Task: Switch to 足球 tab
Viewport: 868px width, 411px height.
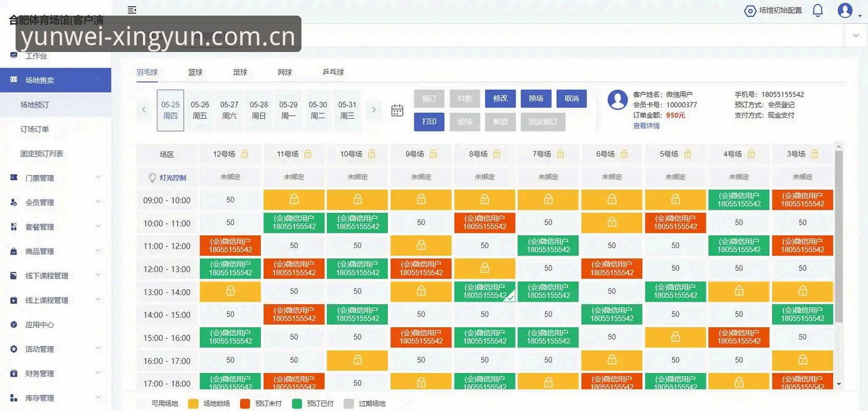Action: point(240,72)
